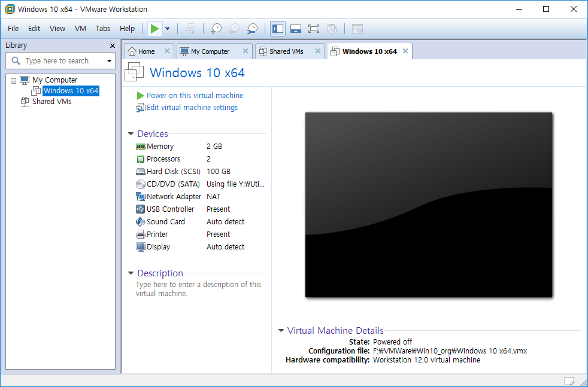Click the large VM icon beside the title
Viewport: 588px width, 387px height.
tap(134, 72)
